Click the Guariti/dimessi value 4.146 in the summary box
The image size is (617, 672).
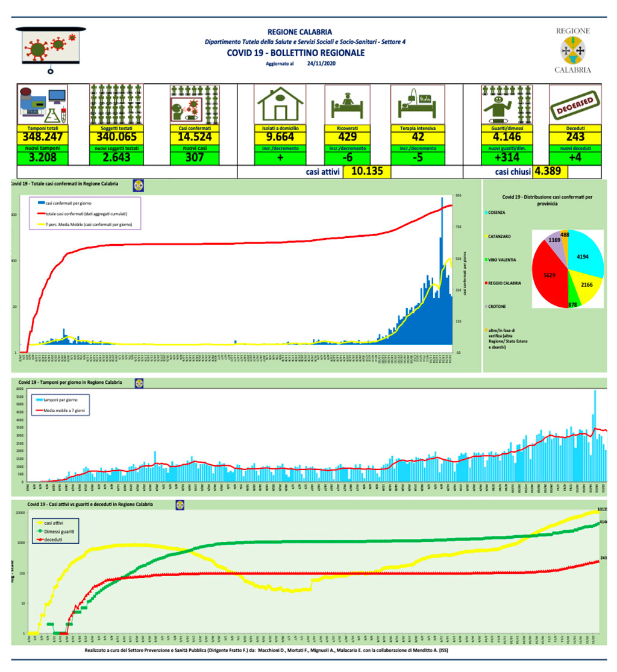507,137
